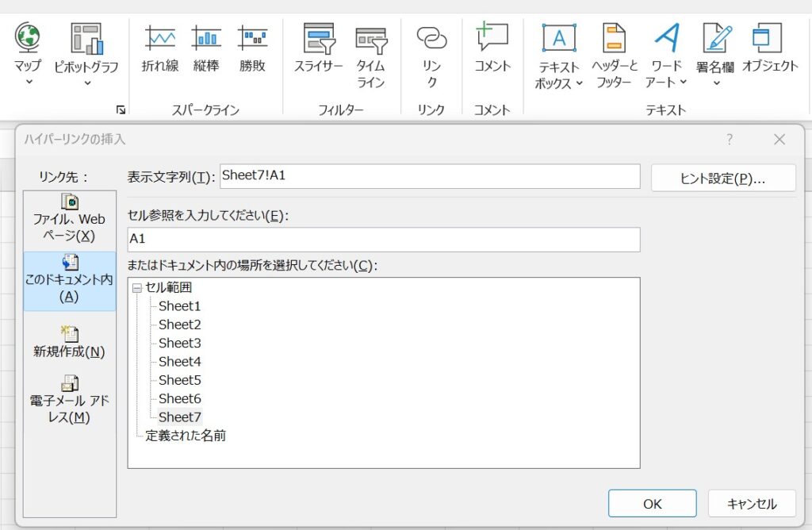The image size is (812, 530).
Task: Click Header and Footer icon
Action: pyautogui.click(x=614, y=38)
